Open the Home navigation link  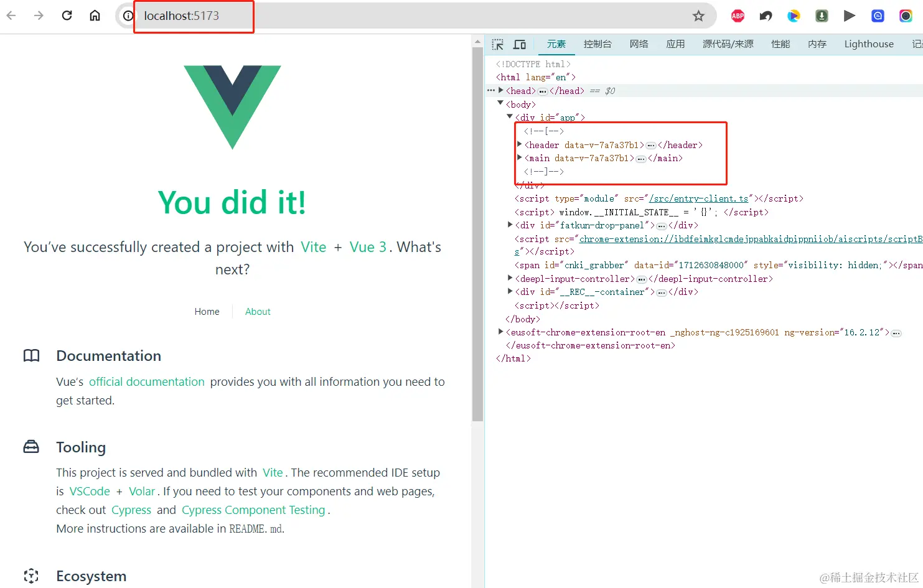coord(207,312)
